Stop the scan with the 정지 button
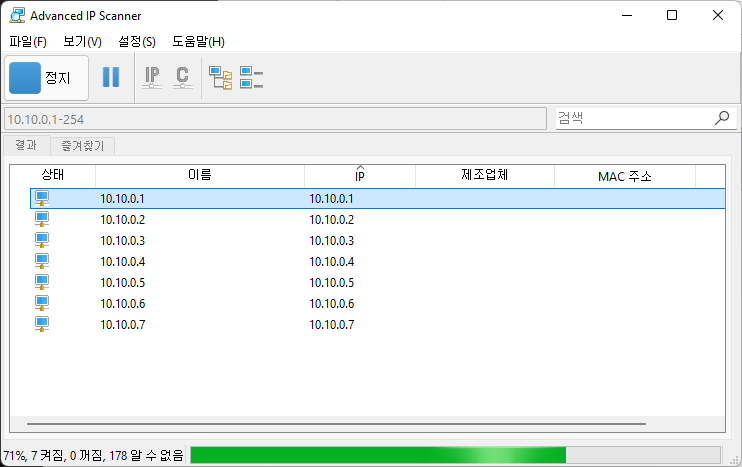Image resolution: width=742 pixels, height=467 pixels. [46, 78]
